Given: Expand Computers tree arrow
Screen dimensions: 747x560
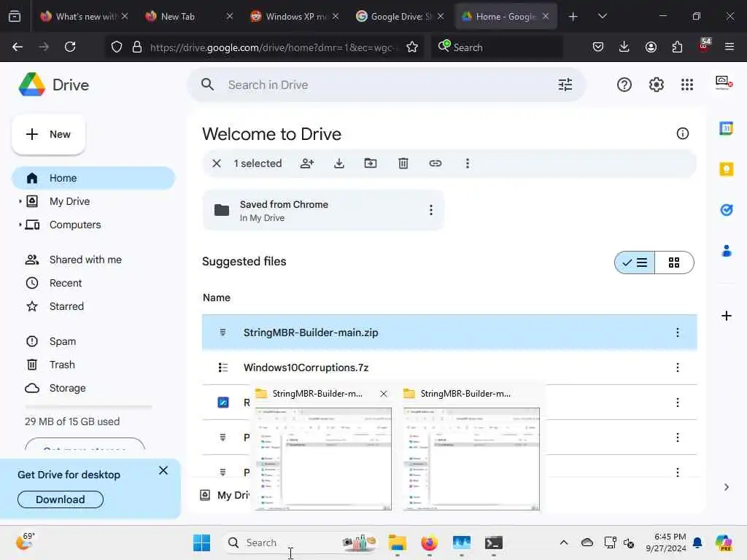Looking at the screenshot, I should tap(20, 225).
